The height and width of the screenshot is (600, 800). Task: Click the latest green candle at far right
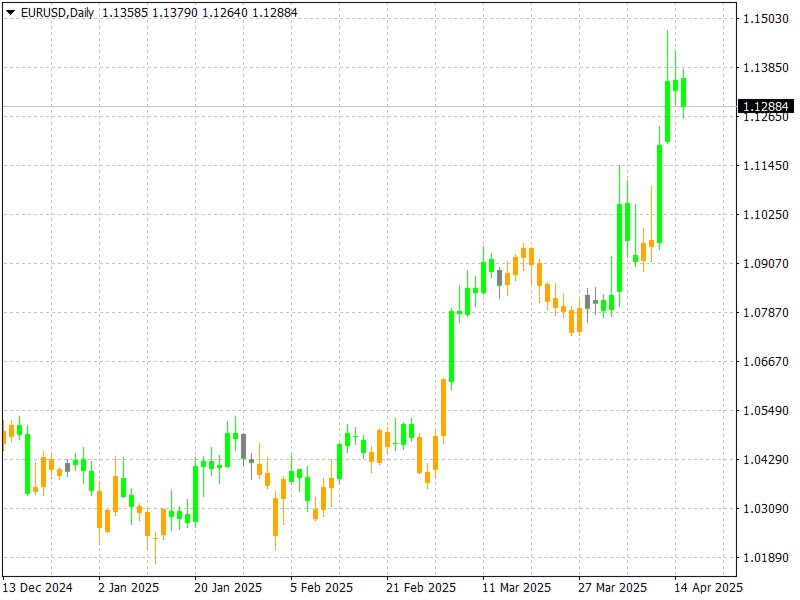pyautogui.click(x=683, y=92)
